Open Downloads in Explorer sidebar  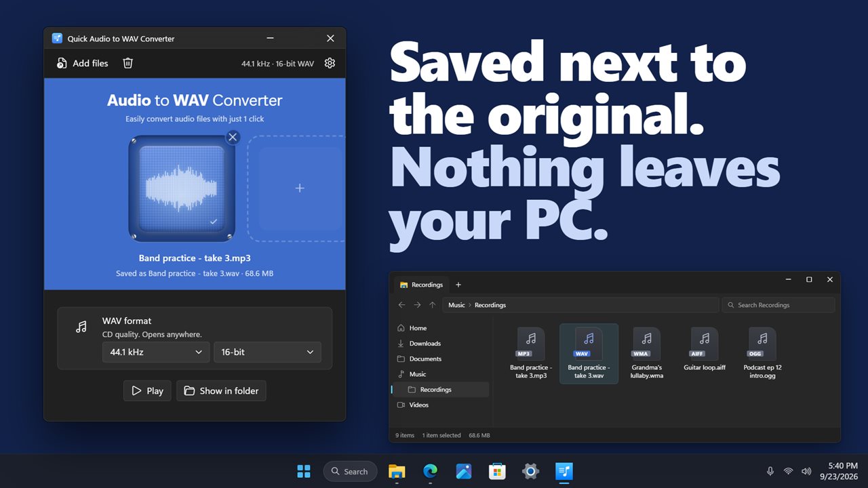(440, 344)
